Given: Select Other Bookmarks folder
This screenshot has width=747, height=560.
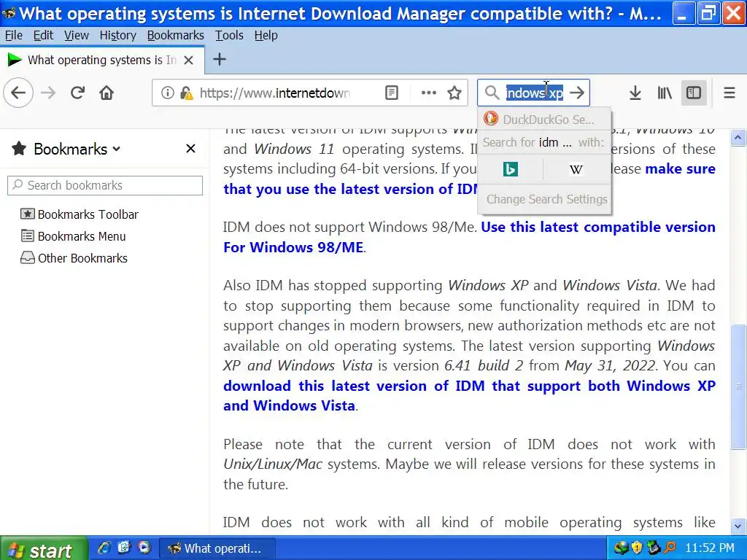Looking at the screenshot, I should coord(74,258).
